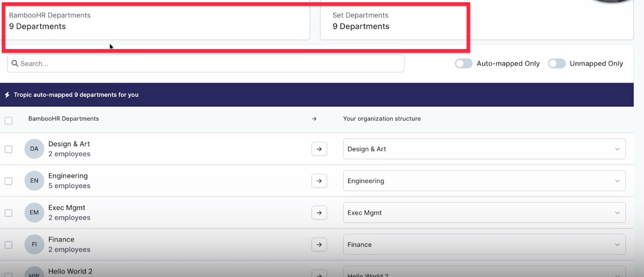Enable the Unmapped Only switch
Screen dimensions: 644x277
(x=557, y=64)
